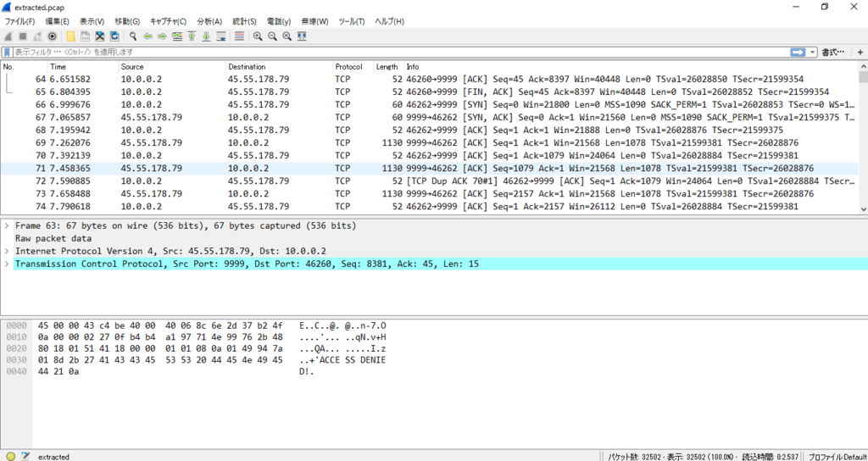
Task: Click the packet list scroll-down arrow
Action: [863, 210]
